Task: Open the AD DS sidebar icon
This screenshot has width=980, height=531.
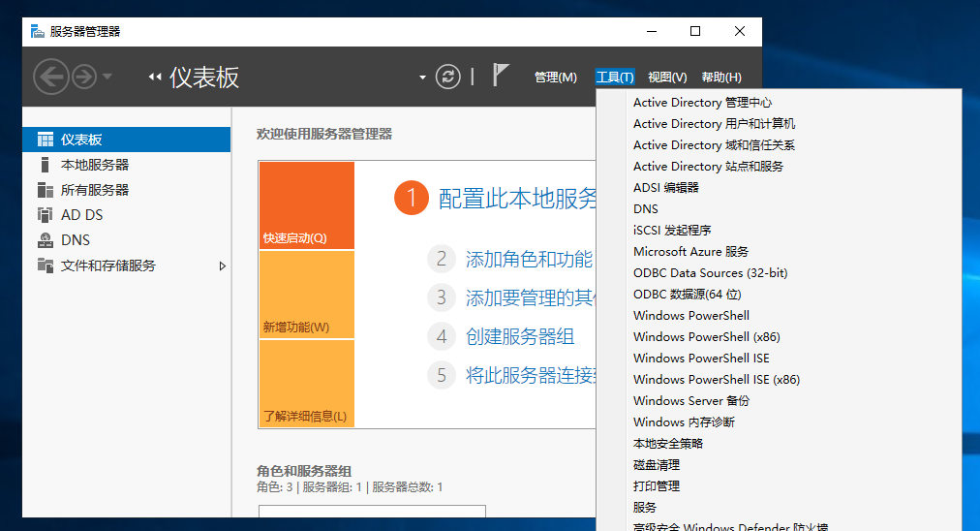Action: point(46,215)
